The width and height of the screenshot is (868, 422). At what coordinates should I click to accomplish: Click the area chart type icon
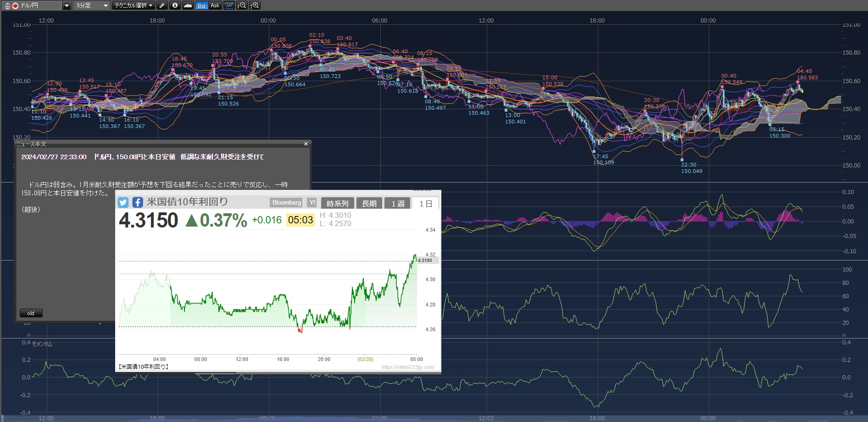[x=188, y=6]
